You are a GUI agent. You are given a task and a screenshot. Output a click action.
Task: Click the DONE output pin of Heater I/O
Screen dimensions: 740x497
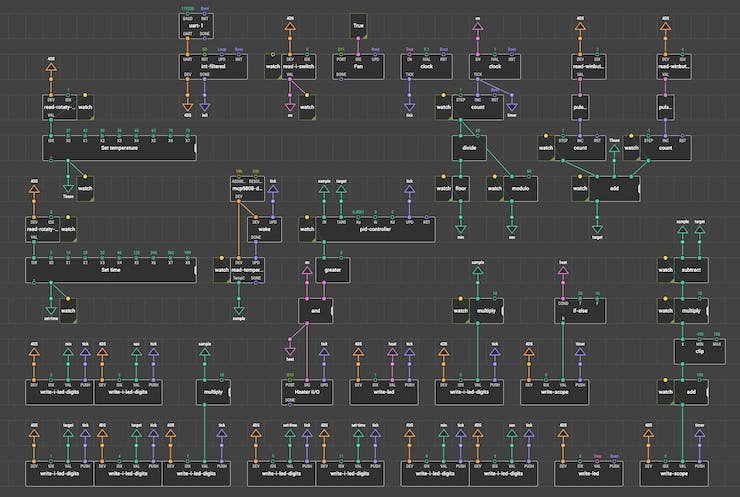[x=290, y=405]
